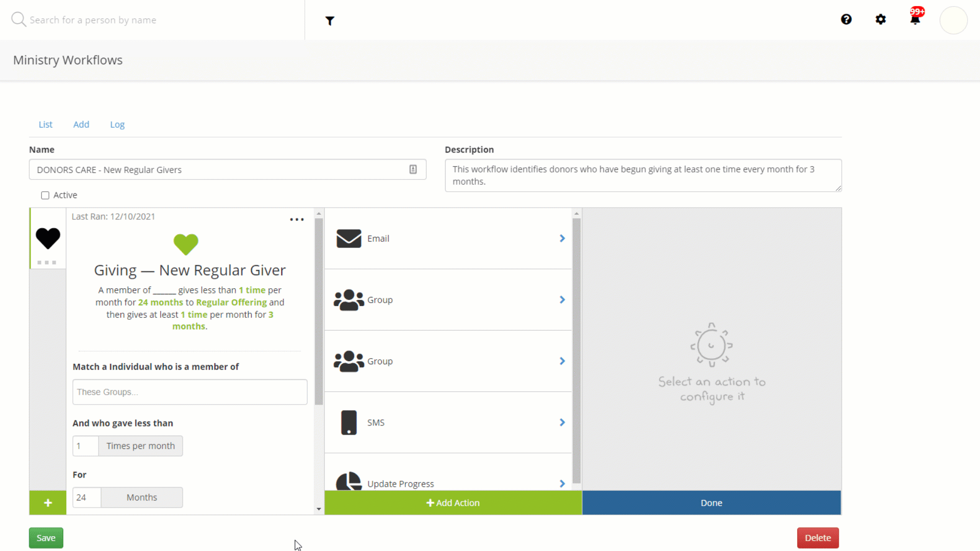
Task: Open the three-dot trigger options menu
Action: tap(297, 220)
